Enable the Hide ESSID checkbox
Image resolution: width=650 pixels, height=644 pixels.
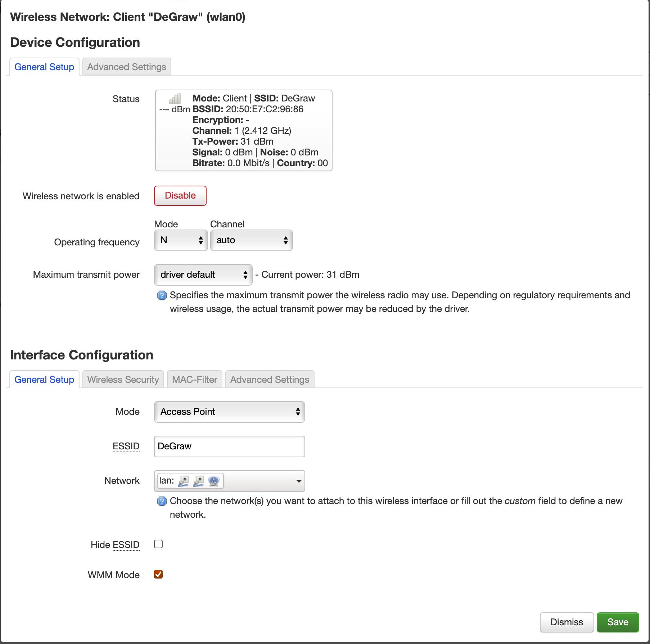pyautogui.click(x=158, y=544)
